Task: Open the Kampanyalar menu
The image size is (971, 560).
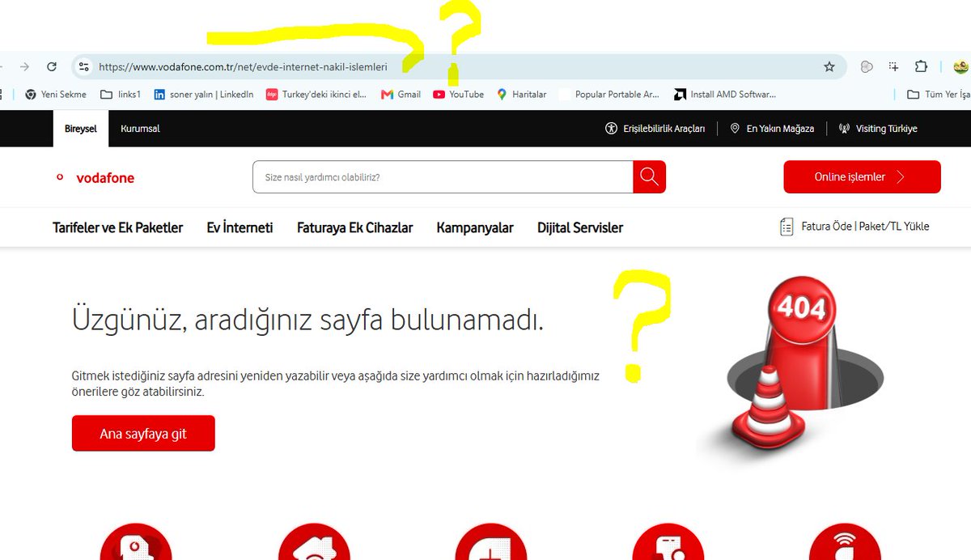Action: [x=475, y=227]
